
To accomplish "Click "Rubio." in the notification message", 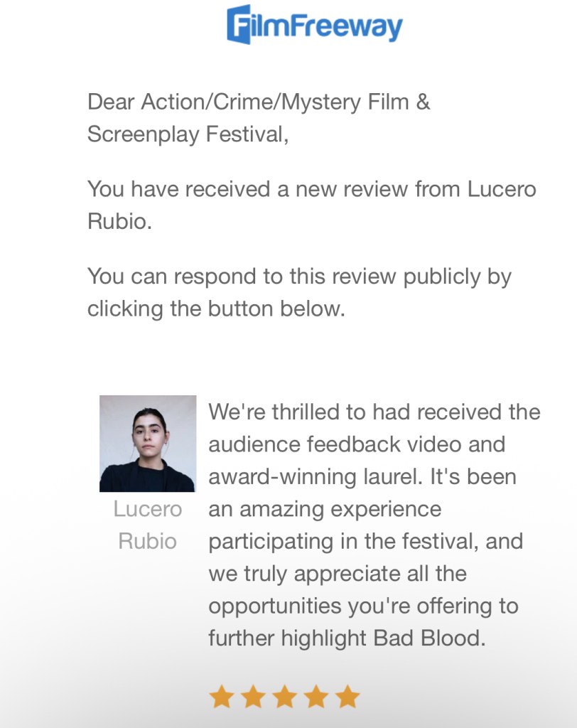I will pos(119,222).
